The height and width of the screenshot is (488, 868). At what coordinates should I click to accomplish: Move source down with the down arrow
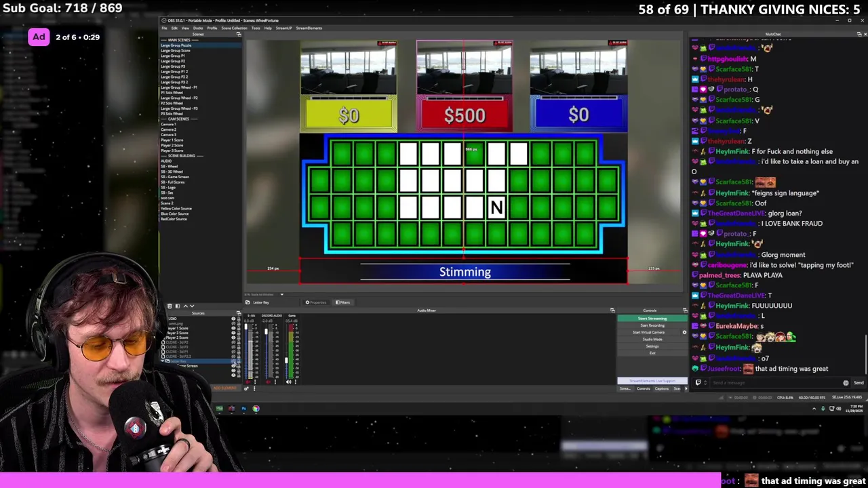point(192,306)
